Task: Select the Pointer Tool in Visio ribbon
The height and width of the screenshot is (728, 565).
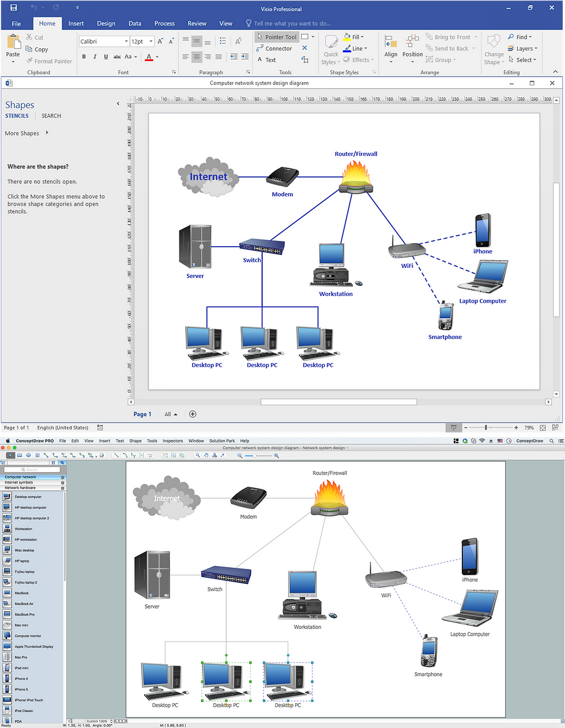Action: 276,37
